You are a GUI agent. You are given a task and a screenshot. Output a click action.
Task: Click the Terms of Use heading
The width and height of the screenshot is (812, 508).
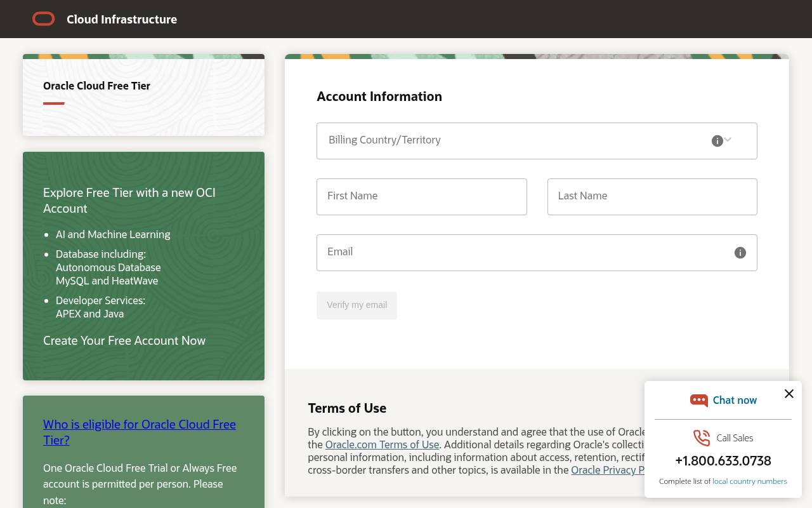(347, 408)
